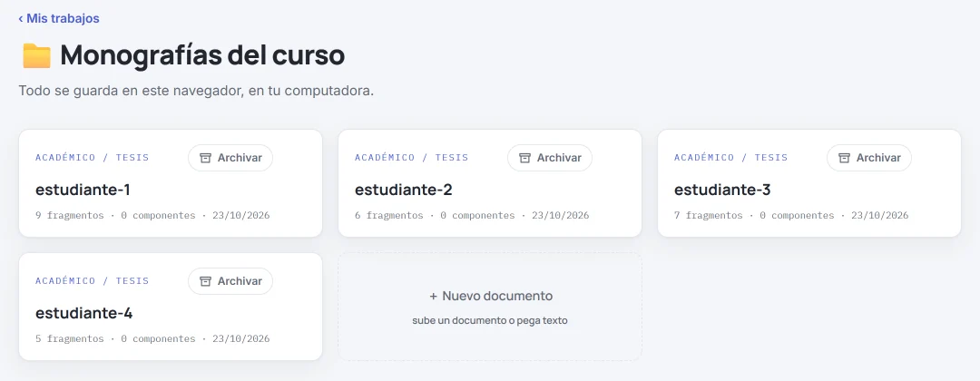Click the yellow folder icon beside the title
This screenshot has height=381, width=980.
37,55
